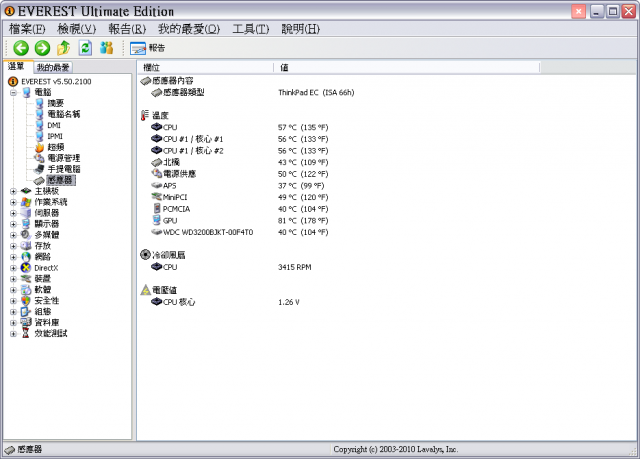Click the DirectX X logo icon

(x=26, y=268)
